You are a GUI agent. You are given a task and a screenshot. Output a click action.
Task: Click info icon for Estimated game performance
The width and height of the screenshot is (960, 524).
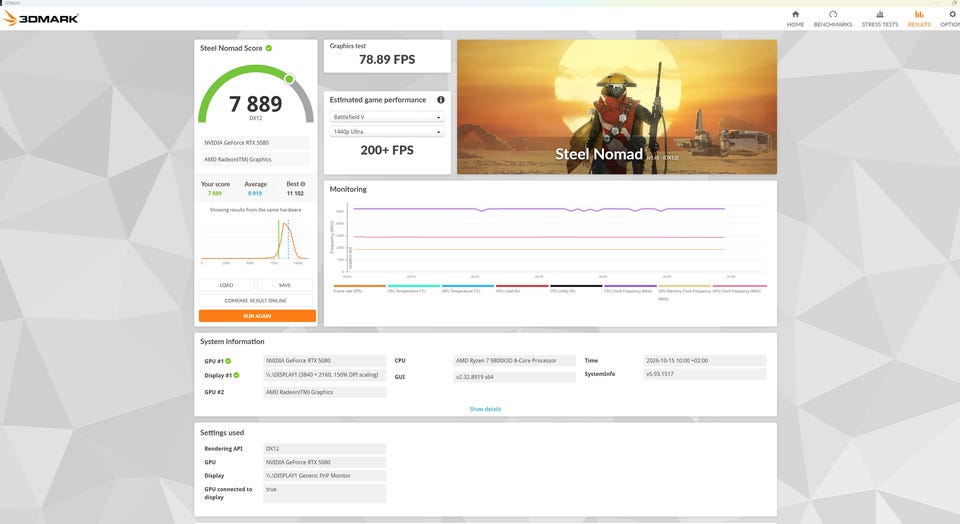tap(441, 100)
